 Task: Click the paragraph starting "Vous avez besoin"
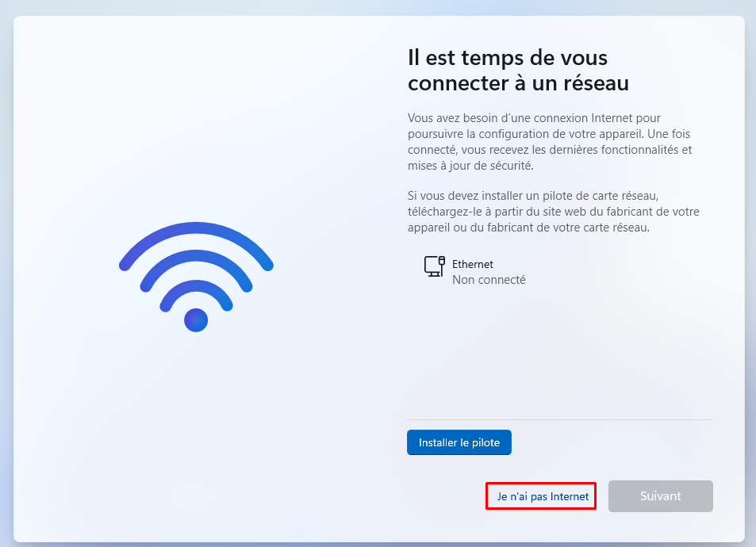(x=550, y=142)
